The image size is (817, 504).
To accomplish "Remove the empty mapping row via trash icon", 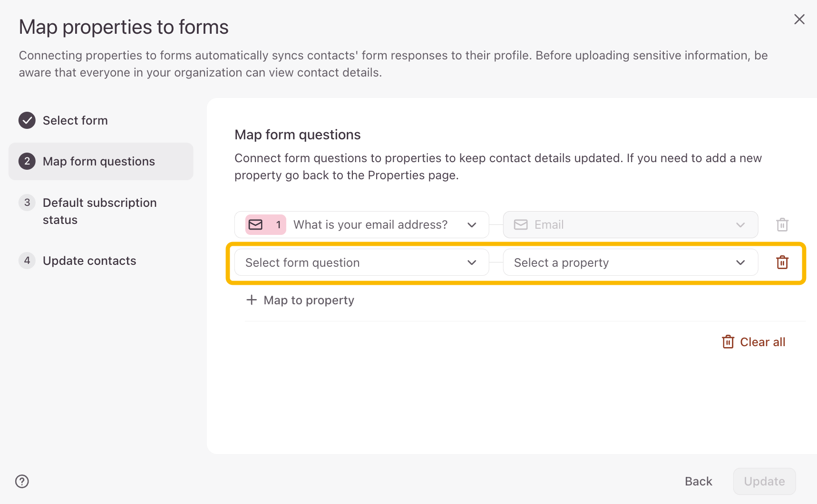I will click(x=782, y=262).
